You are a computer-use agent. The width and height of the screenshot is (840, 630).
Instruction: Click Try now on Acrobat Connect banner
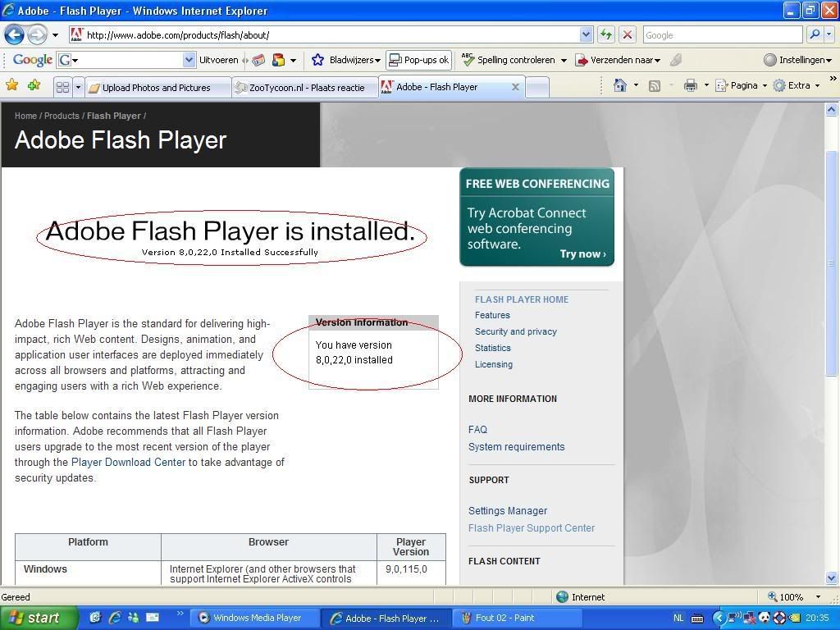[582, 254]
